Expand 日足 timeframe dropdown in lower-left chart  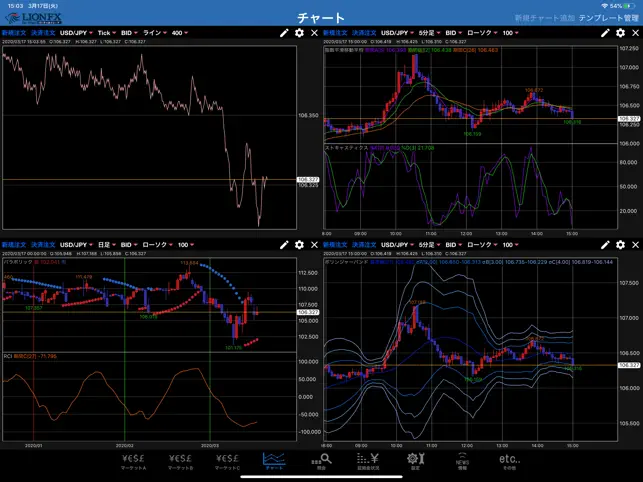click(x=107, y=244)
